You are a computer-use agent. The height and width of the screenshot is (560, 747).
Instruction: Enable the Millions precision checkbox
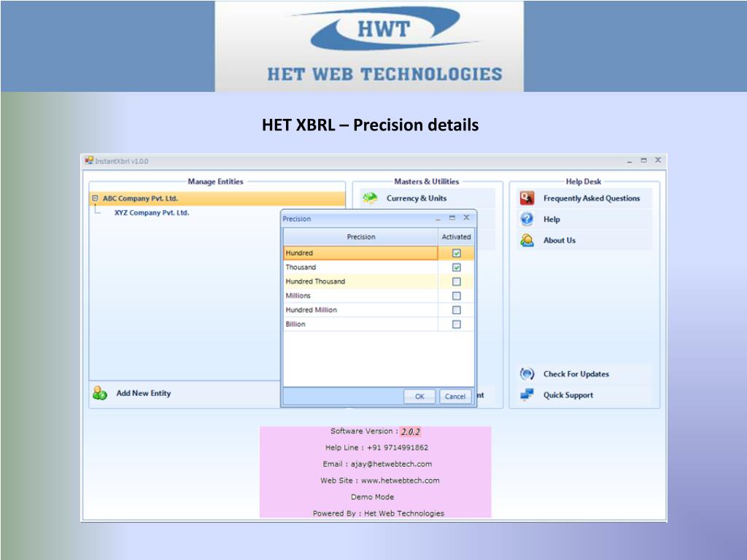pos(457,296)
